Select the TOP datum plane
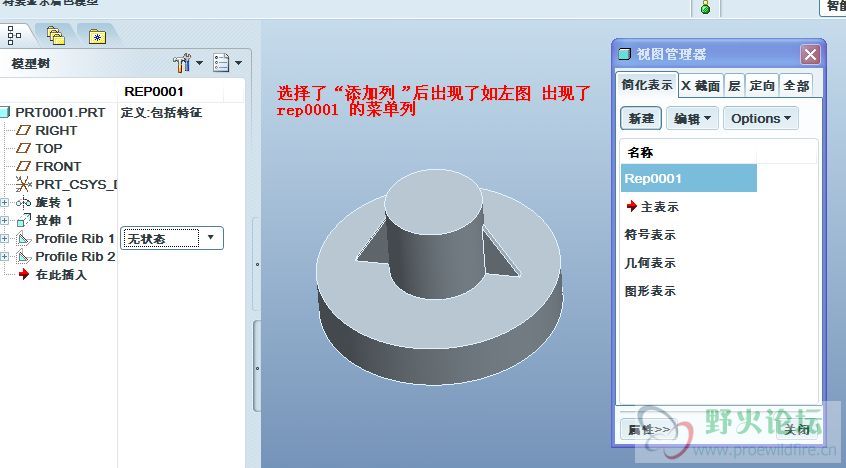Image resolution: width=846 pixels, height=468 pixels. point(49,148)
